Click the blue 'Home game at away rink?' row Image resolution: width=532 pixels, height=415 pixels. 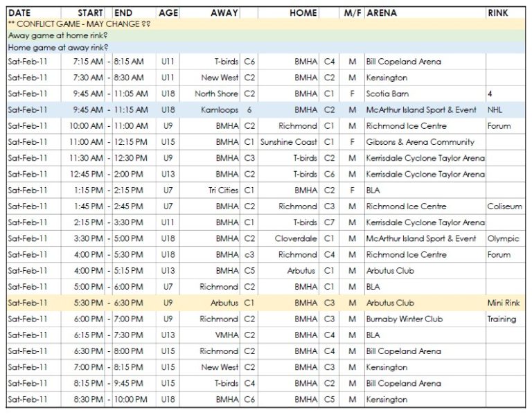point(58,47)
